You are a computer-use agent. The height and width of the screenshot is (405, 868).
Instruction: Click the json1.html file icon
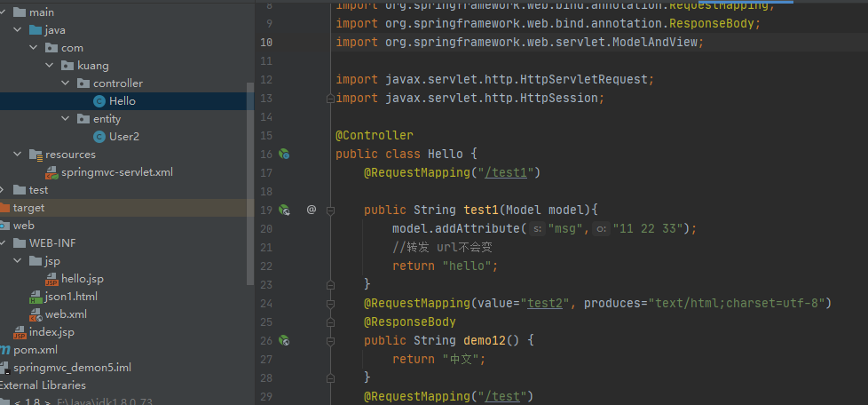click(36, 297)
